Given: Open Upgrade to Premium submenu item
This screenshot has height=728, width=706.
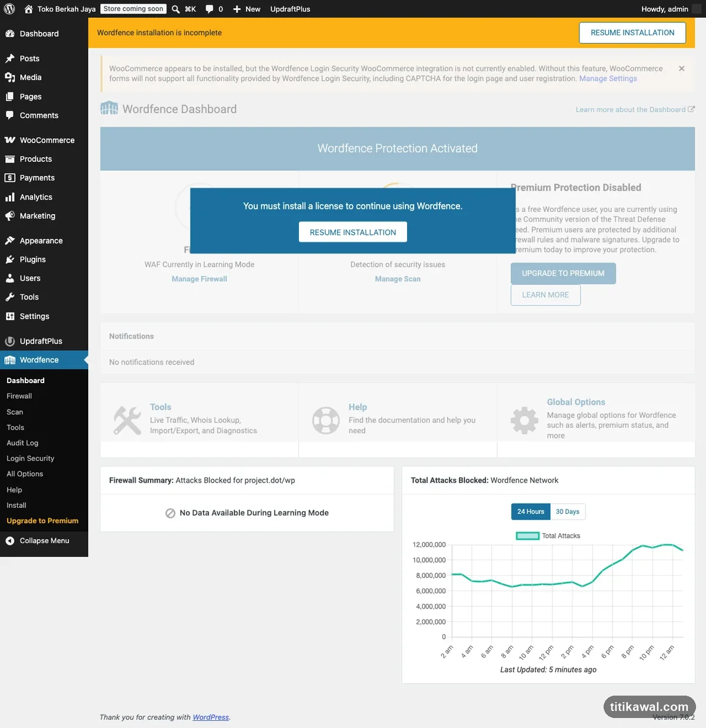Looking at the screenshot, I should [42, 521].
